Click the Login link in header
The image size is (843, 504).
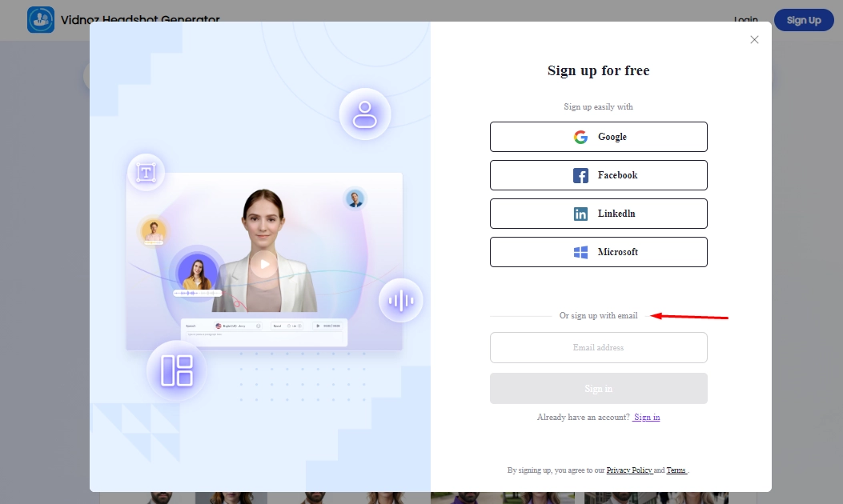[745, 20]
